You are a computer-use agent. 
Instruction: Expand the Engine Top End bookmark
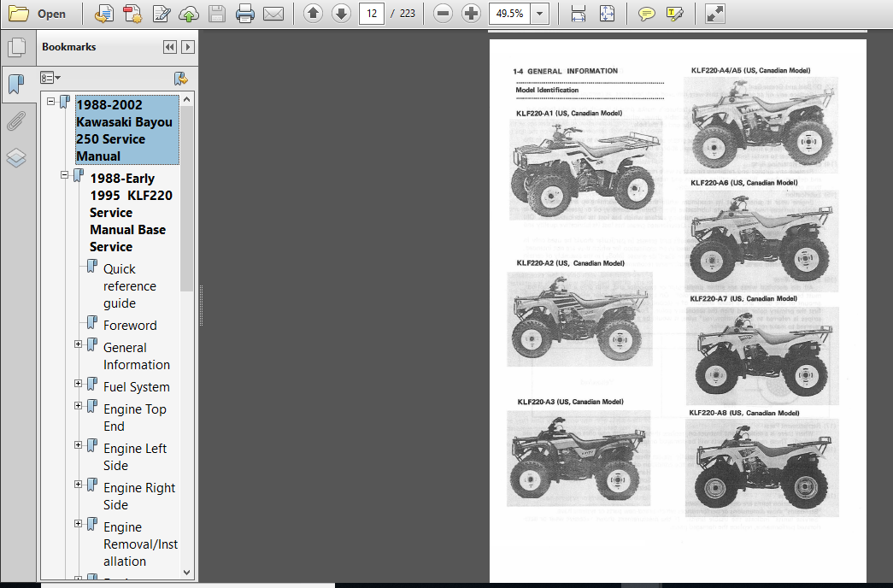point(78,406)
